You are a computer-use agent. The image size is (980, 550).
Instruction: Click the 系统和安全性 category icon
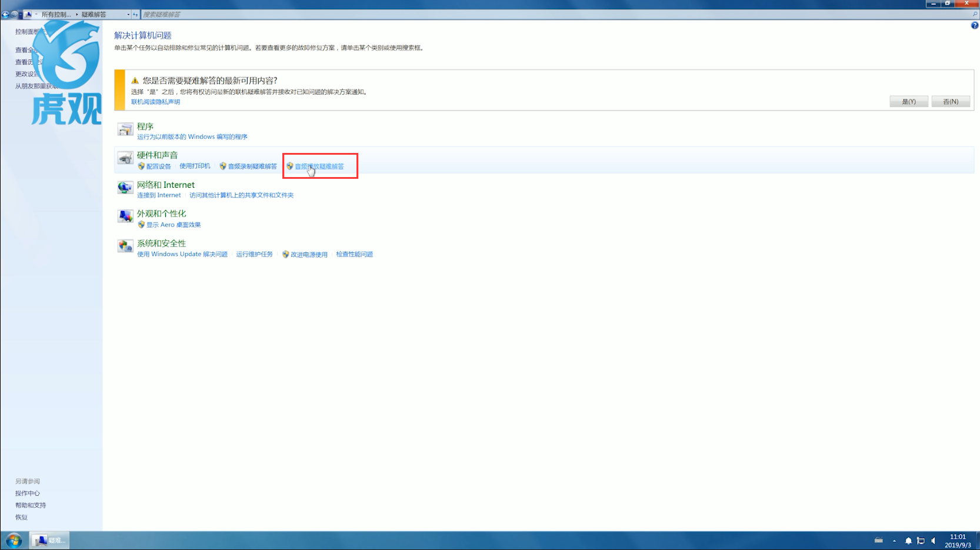pos(125,246)
